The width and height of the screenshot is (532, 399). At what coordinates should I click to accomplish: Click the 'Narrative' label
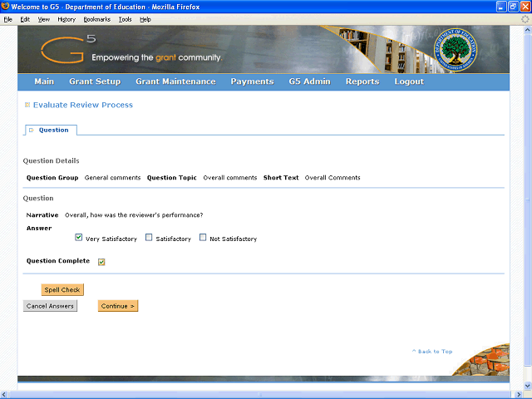coord(42,215)
